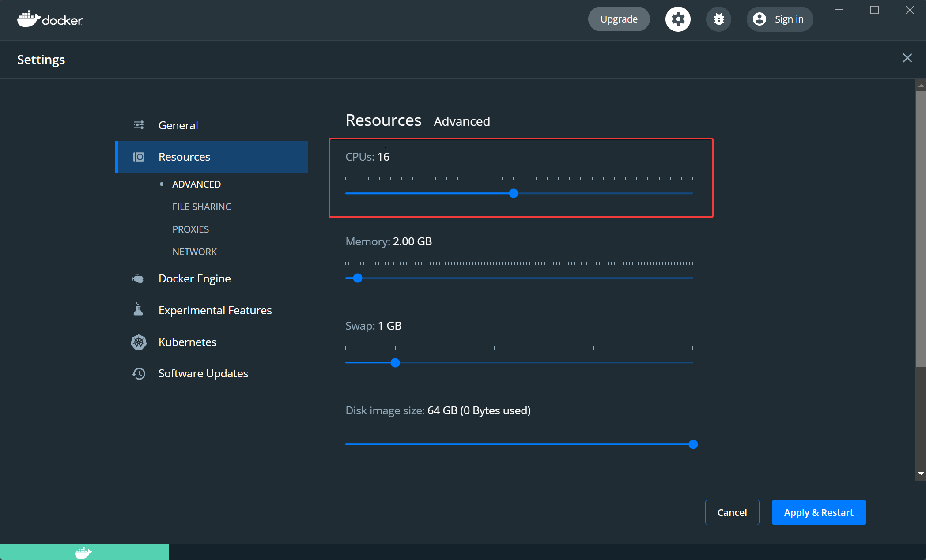Image resolution: width=926 pixels, height=560 pixels.
Task: Click the scrollbar up arrow
Action: click(921, 85)
